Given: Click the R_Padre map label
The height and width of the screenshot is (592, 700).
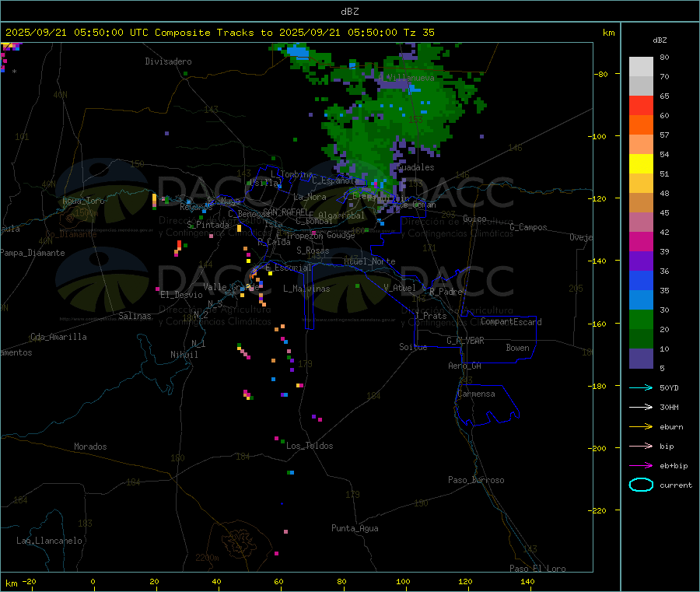Looking at the screenshot, I should point(446,292).
